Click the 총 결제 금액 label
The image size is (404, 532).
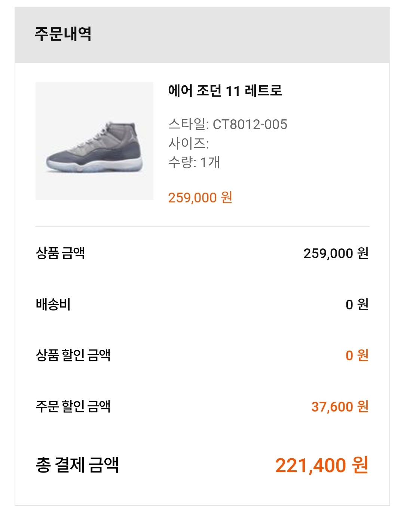(77, 465)
